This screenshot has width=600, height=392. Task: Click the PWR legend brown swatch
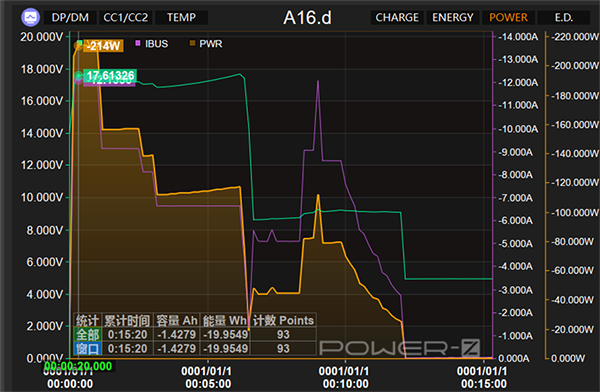click(192, 43)
